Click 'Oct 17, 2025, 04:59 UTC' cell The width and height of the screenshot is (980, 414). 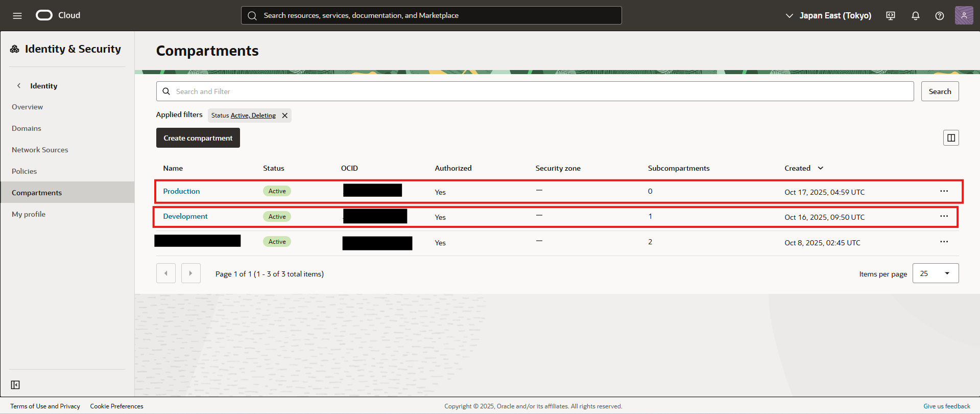[x=825, y=192]
